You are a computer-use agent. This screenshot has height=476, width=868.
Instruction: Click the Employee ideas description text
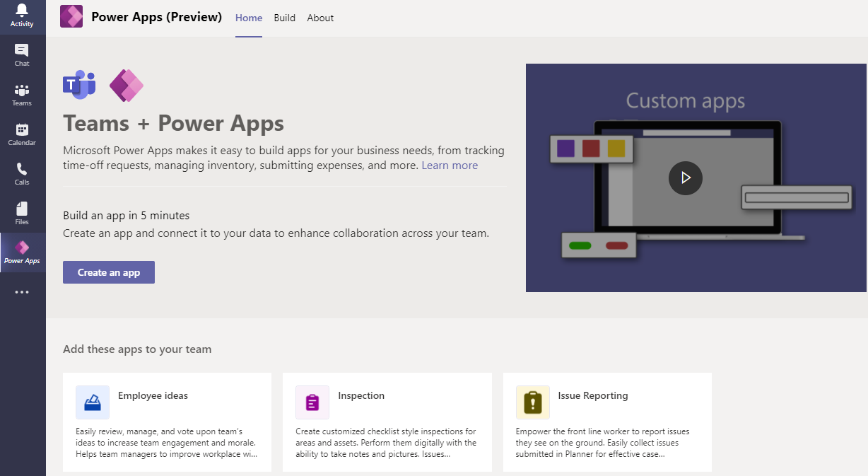167,443
